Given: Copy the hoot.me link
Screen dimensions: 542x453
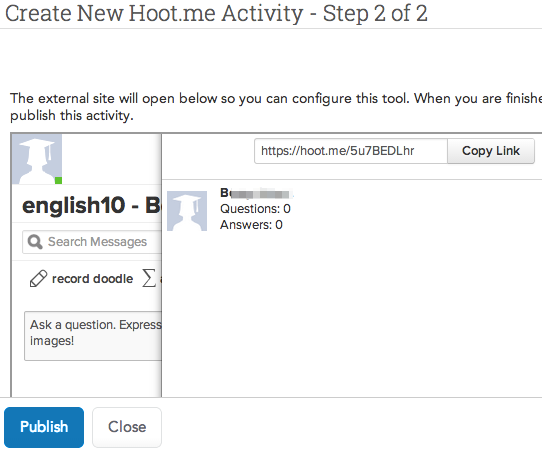Looking at the screenshot, I should coord(491,151).
